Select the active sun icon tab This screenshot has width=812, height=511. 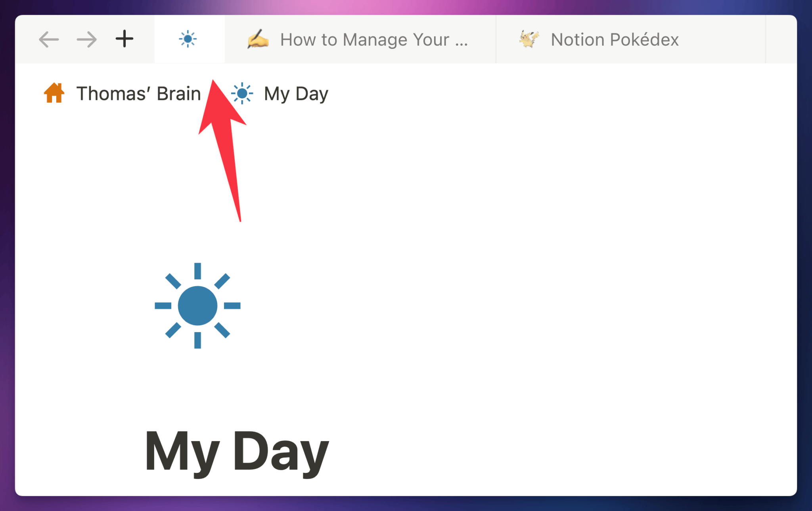[188, 39]
